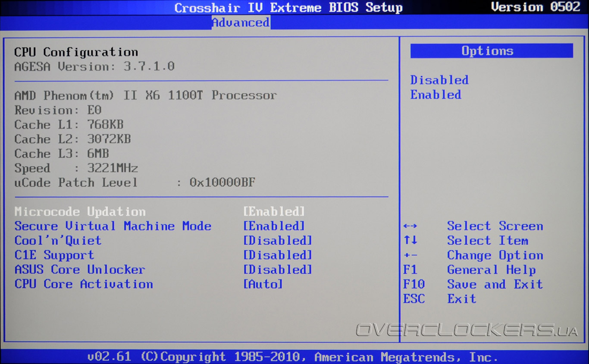This screenshot has width=589, height=364.
Task: Click the plus-minus key symbol
Action: point(410,255)
